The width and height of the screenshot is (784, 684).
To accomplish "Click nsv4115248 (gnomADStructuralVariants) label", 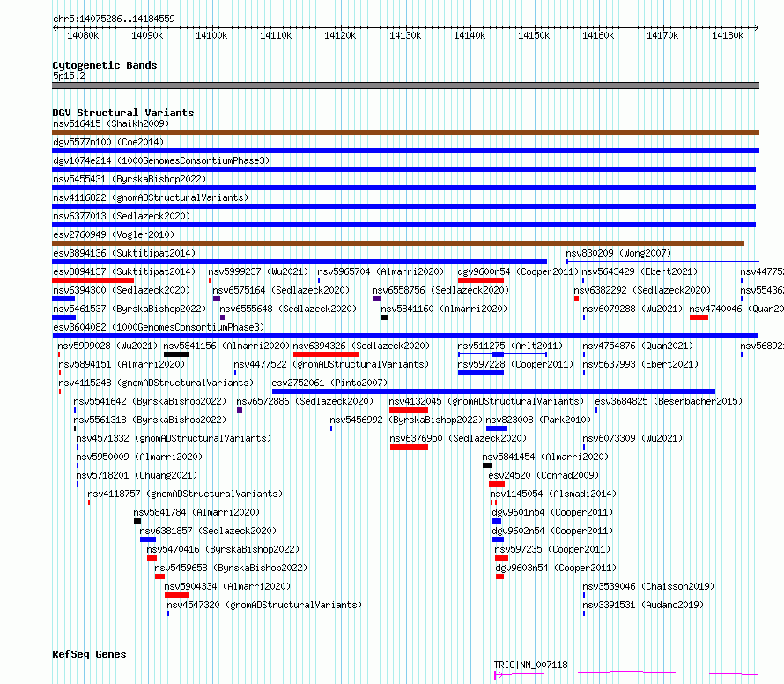I will pos(156,383).
